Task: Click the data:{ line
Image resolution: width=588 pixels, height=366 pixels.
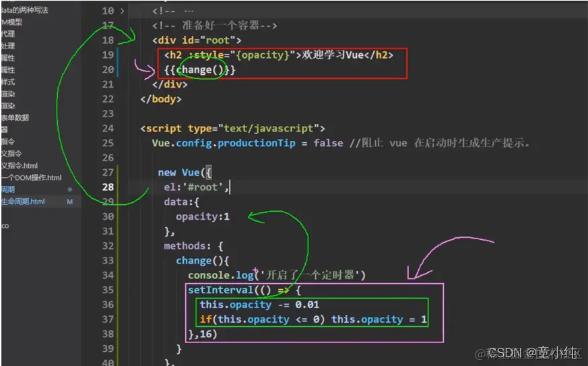Action: [181, 202]
